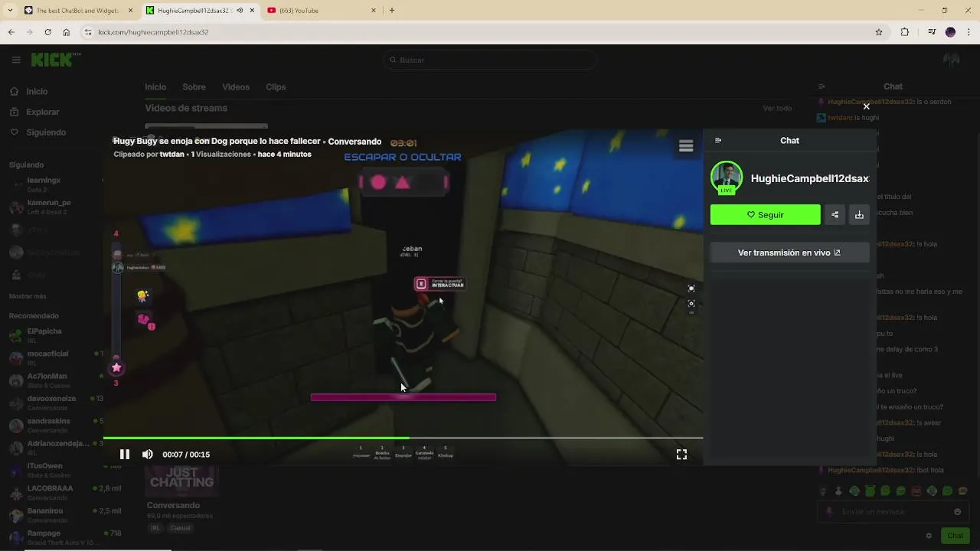Click the address bar URL kick.com/hughiecampbell12dsax32
980x551 pixels.
pyautogui.click(x=153, y=32)
